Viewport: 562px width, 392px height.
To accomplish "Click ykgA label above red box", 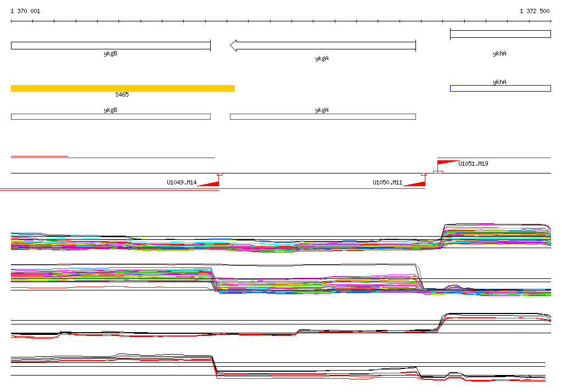I will click(x=322, y=110).
